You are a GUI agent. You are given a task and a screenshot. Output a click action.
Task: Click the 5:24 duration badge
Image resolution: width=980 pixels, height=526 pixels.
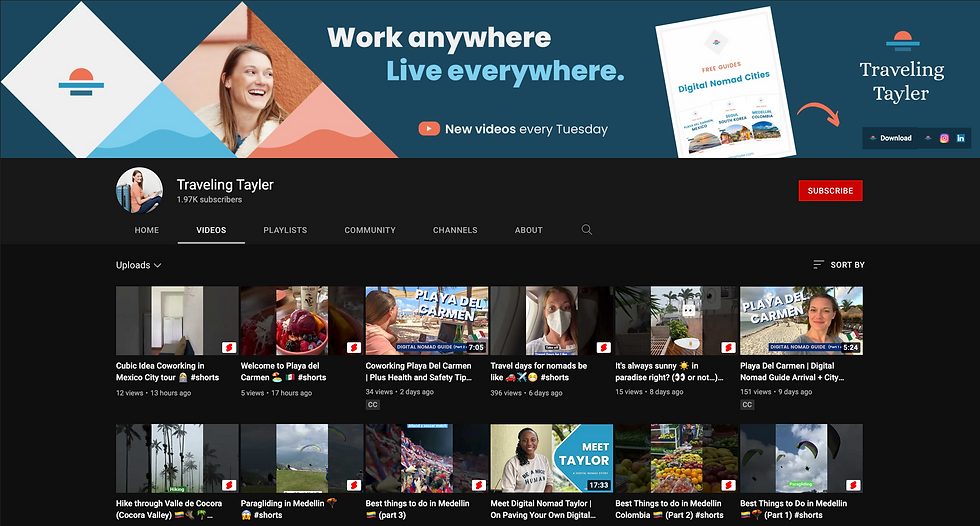851,347
